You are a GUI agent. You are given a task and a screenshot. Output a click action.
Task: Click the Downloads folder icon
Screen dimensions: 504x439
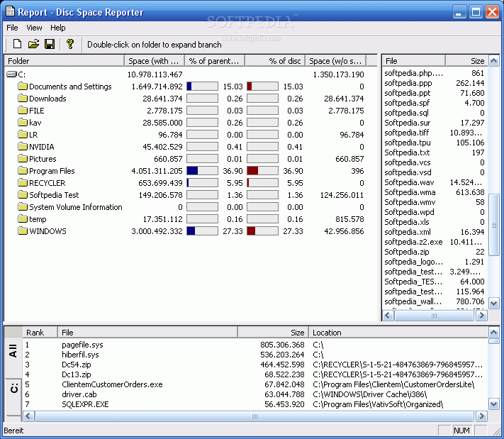click(23, 98)
